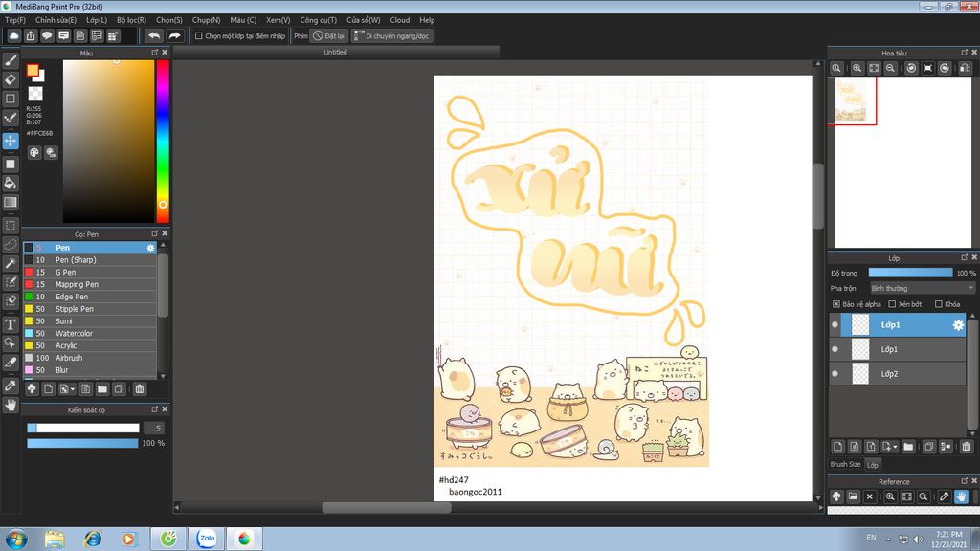Viewport: 980px width, 551px height.
Task: Open the Xem(V) menu
Action: click(x=278, y=20)
